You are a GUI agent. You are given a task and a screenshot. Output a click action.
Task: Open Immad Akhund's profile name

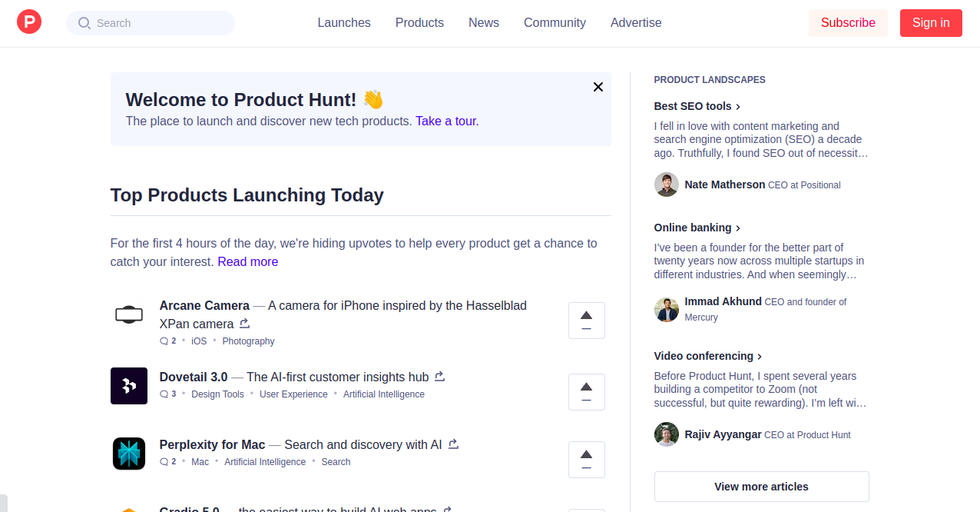pyautogui.click(x=723, y=301)
